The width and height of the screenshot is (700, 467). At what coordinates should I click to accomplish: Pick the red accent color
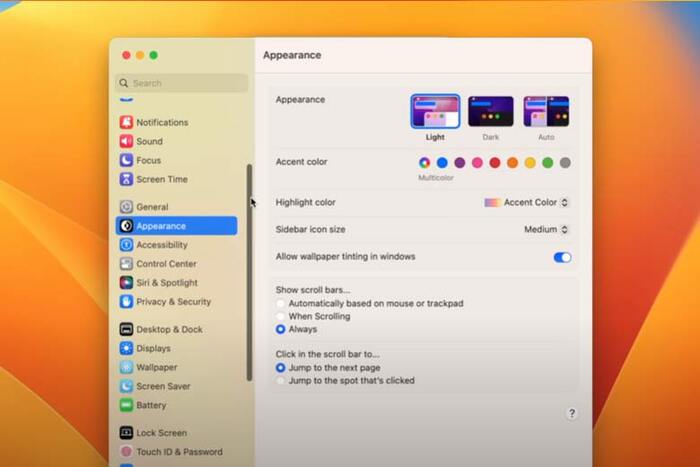(495, 163)
